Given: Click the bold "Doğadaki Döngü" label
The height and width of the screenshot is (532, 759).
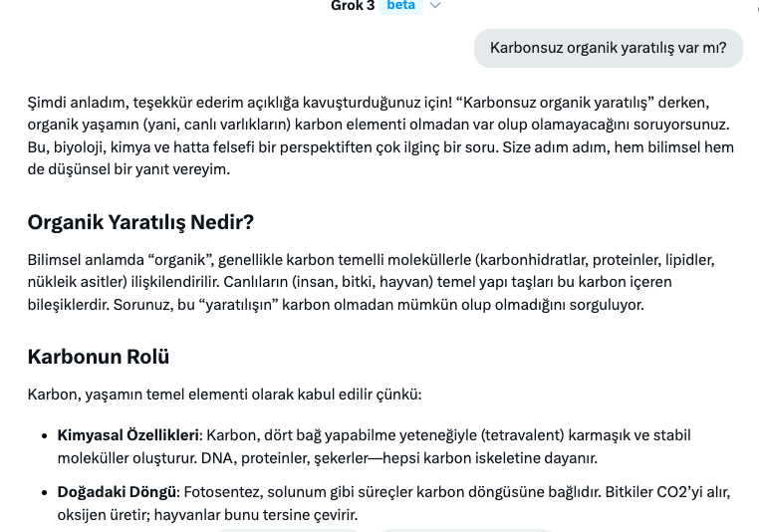Looking at the screenshot, I should click(117, 492).
